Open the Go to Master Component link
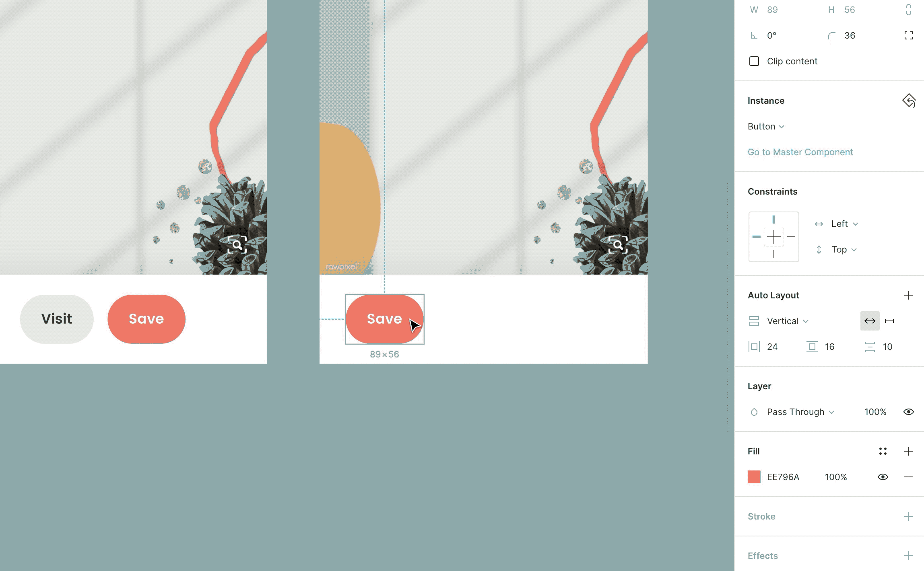Screen dimensions: 924x571 [x=800, y=152]
